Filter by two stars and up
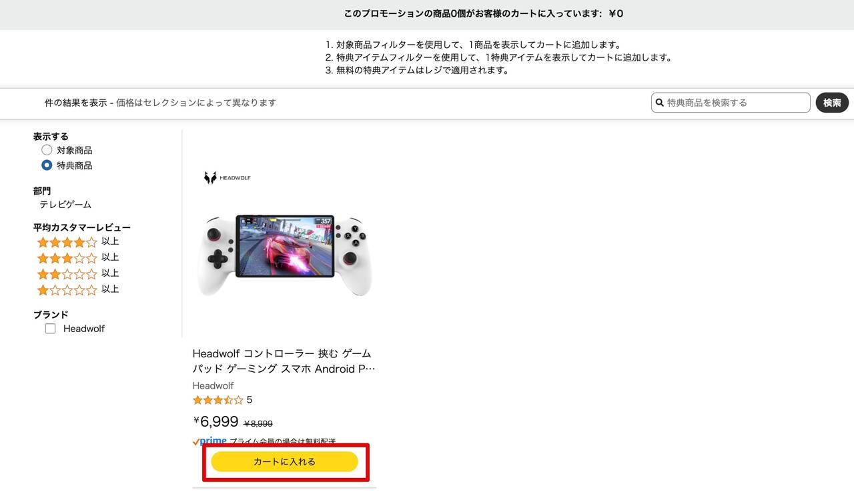854x504 pixels. click(x=77, y=274)
